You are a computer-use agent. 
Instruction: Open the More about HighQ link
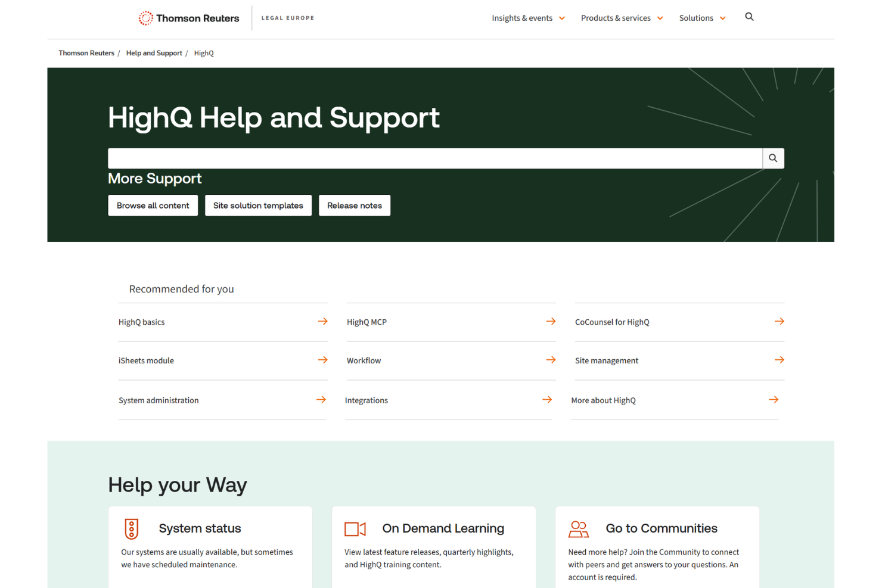click(x=603, y=400)
